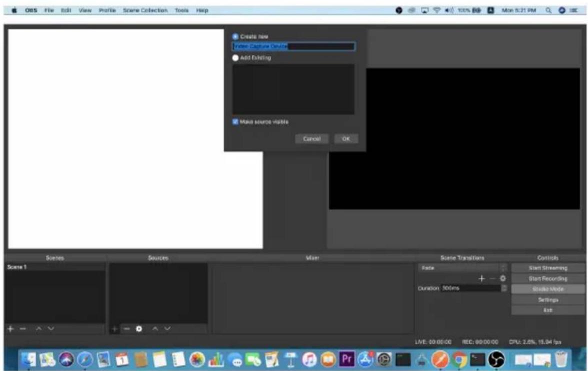Click Start Streaming button

click(548, 268)
